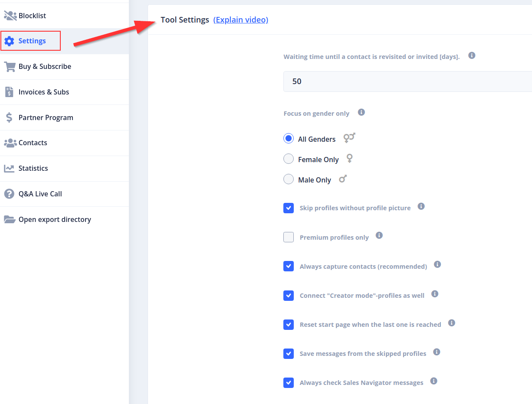The width and height of the screenshot is (532, 404).
Task: Click the Partner Program dollar icon
Action: (x=9, y=117)
